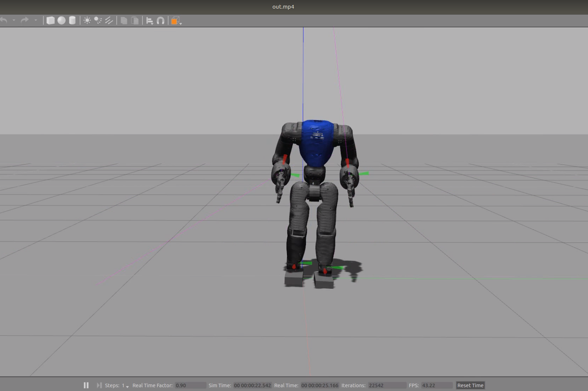The width and height of the screenshot is (588, 391).
Task: Click the Redo arrow icon
Action: pyautogui.click(x=25, y=20)
